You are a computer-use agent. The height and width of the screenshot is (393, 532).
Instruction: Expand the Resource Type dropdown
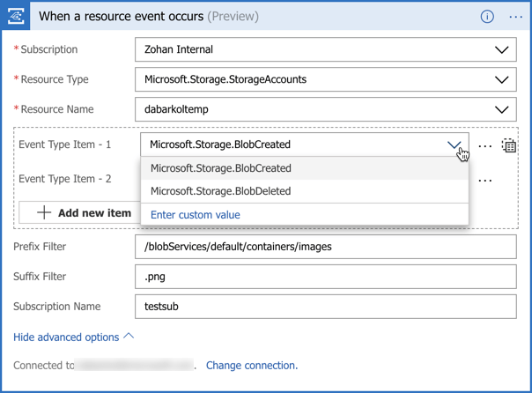pos(501,80)
